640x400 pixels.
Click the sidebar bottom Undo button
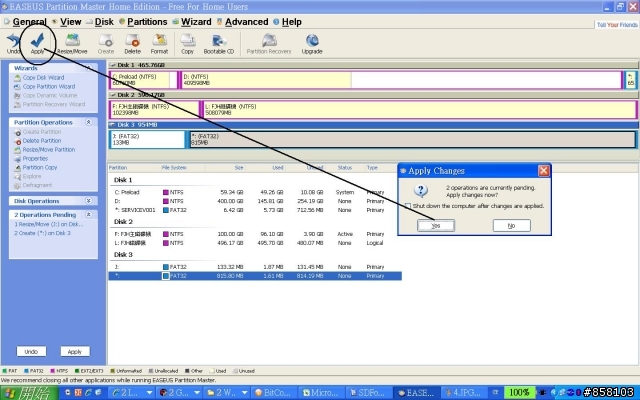click(x=31, y=351)
